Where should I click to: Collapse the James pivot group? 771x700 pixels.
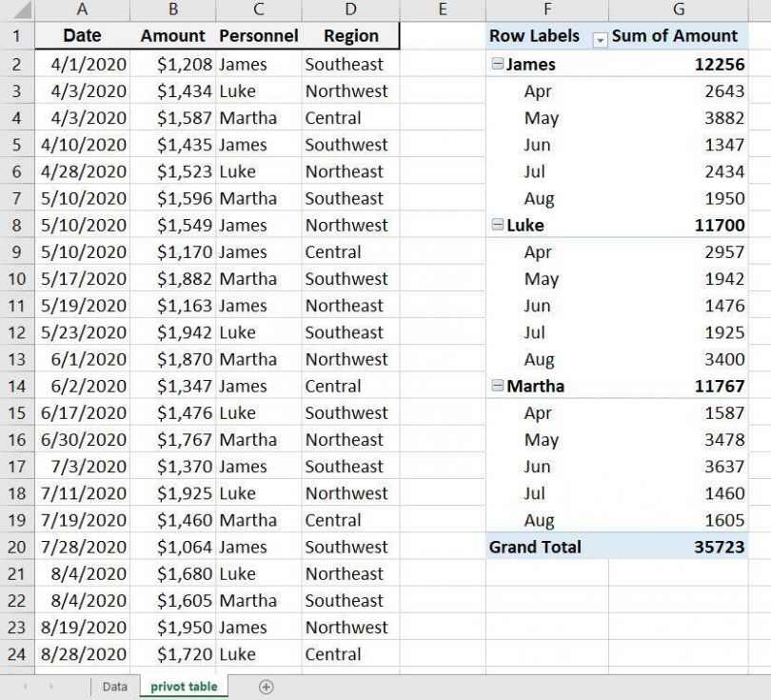[x=496, y=63]
